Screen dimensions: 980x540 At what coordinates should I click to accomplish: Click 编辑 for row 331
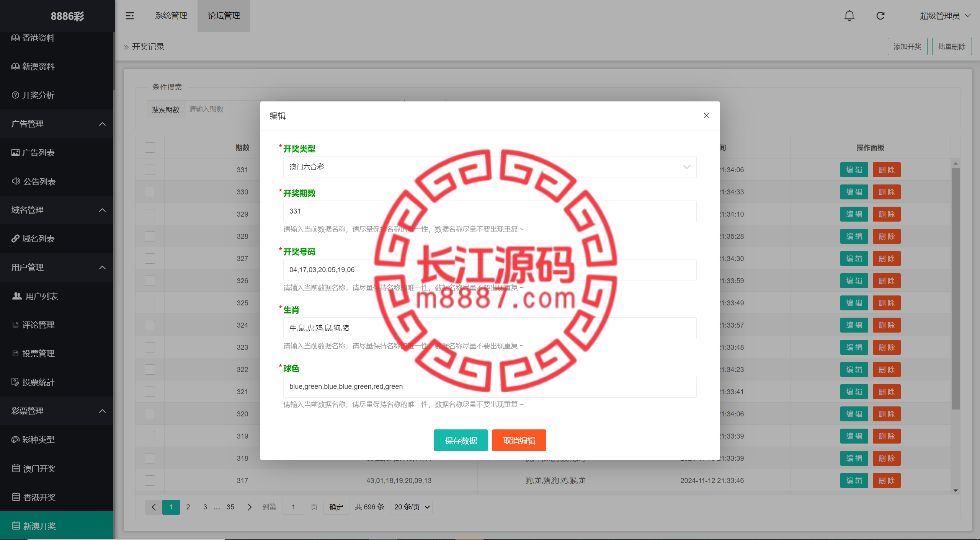(854, 170)
